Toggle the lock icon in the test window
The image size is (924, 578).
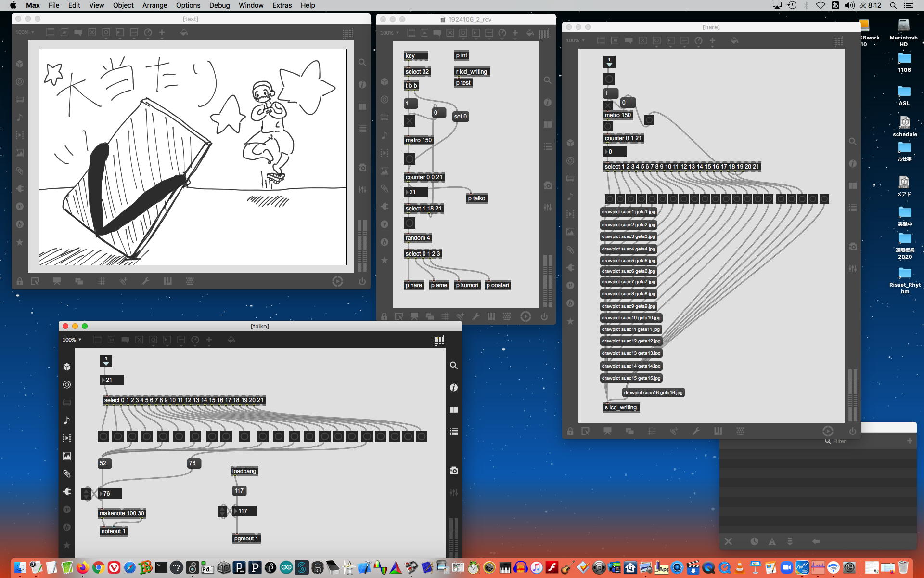point(20,281)
